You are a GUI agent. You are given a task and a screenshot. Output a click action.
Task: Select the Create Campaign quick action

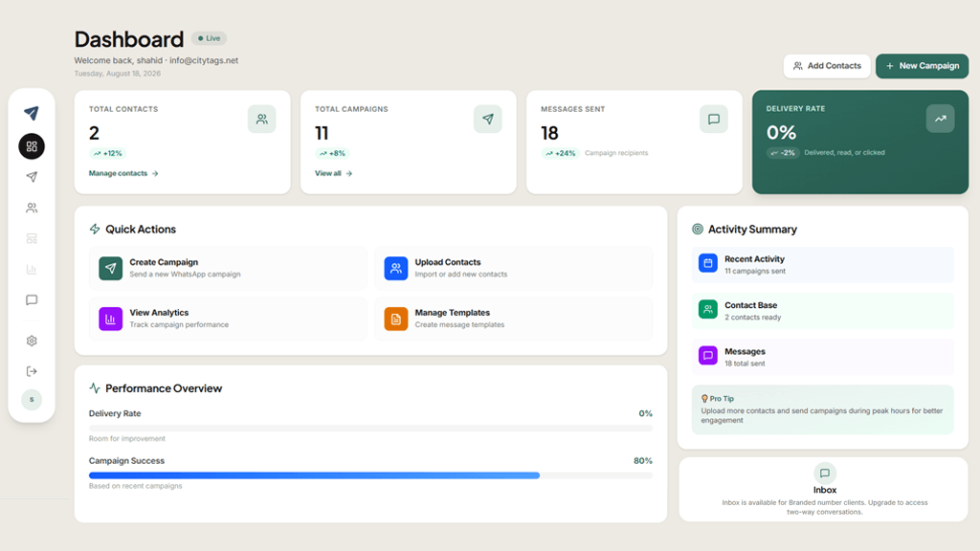228,268
